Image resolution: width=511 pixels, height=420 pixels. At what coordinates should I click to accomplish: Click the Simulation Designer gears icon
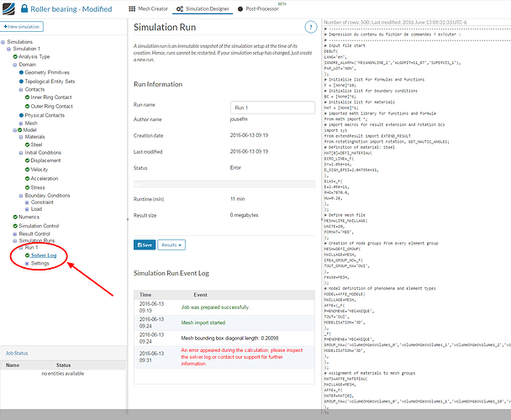[x=180, y=8]
